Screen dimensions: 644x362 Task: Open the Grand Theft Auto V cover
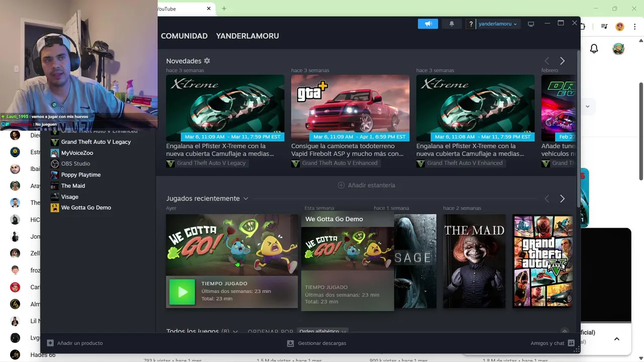click(x=542, y=261)
